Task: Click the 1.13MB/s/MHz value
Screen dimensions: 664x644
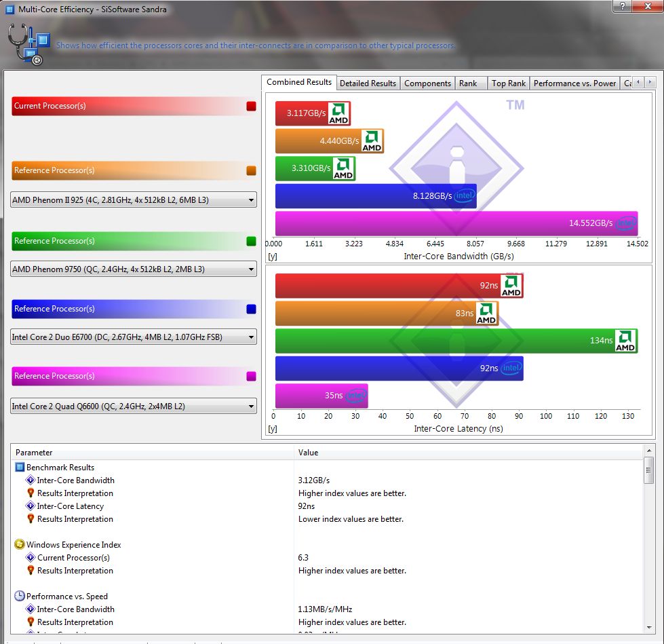Action: pos(325,609)
